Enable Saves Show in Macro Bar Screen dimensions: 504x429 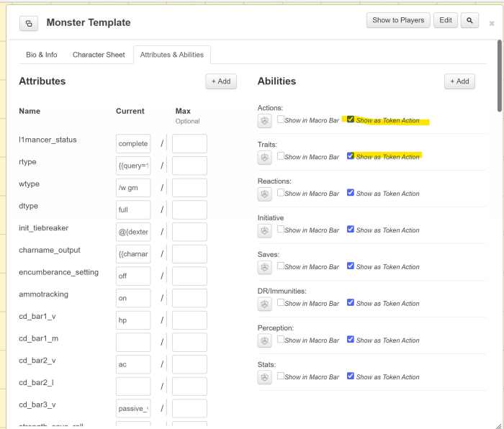coord(281,266)
